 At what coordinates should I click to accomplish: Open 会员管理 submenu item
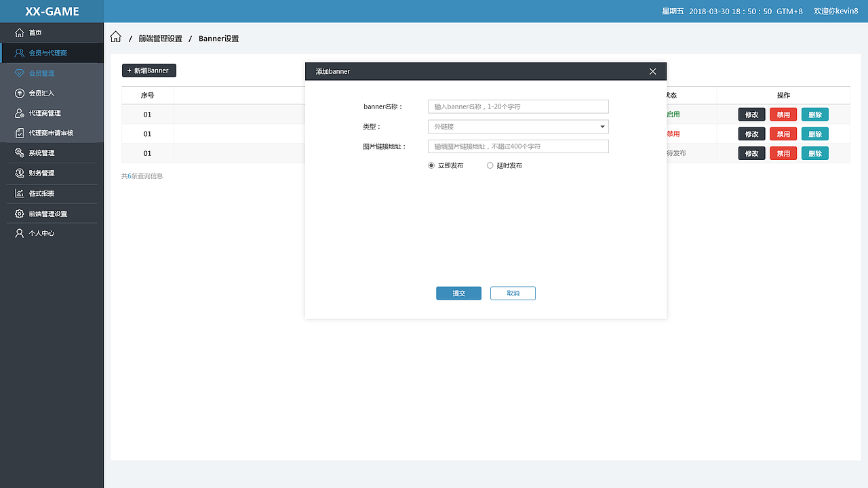(52, 73)
